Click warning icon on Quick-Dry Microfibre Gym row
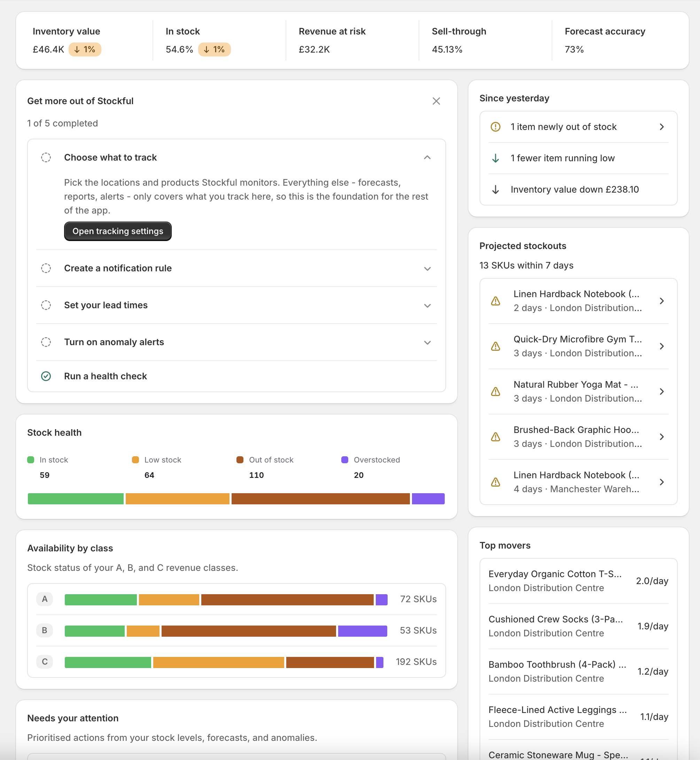The width and height of the screenshot is (700, 760). [496, 346]
